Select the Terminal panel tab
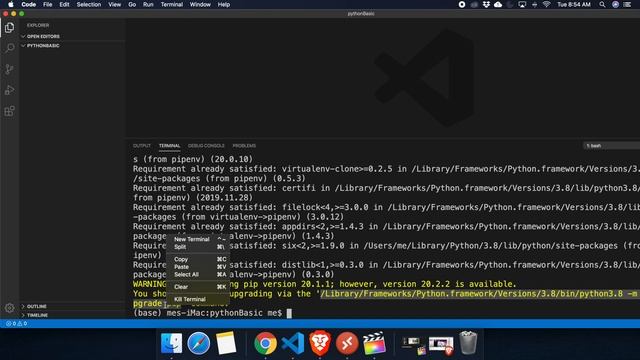The width and height of the screenshot is (640, 360). point(169,146)
